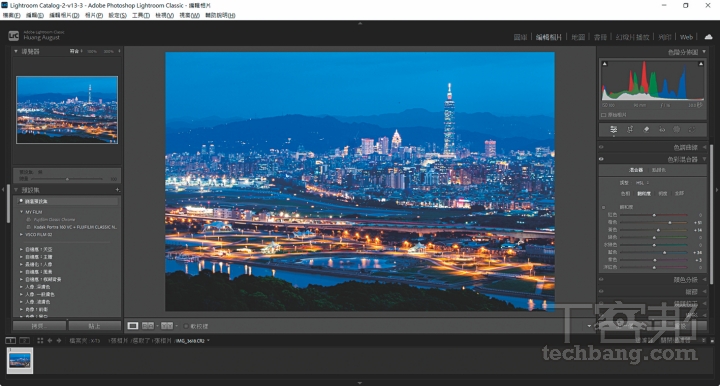Hide top module panel via top-edge arrow
The height and width of the screenshot is (386, 720).
click(360, 23)
